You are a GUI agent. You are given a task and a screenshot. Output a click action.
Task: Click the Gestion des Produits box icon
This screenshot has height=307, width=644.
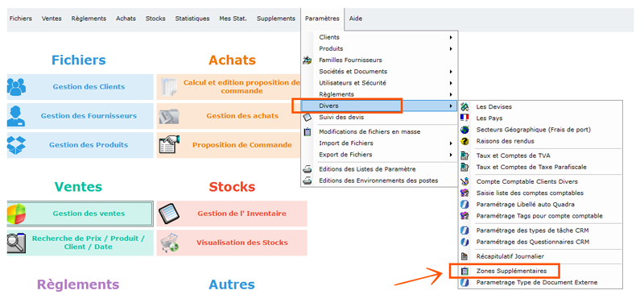pos(16,145)
